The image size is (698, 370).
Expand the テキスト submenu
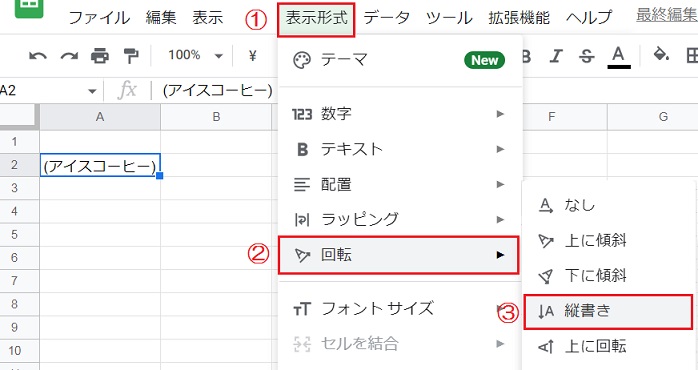pos(399,149)
